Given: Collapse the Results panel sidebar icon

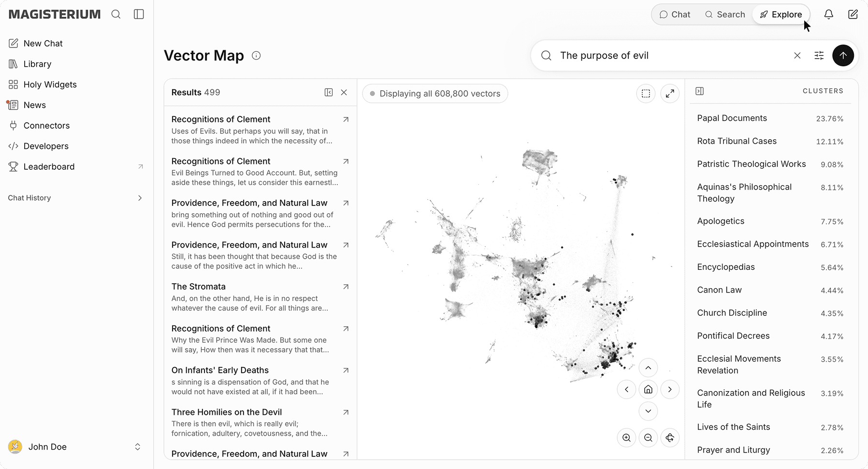Looking at the screenshot, I should coord(329,92).
